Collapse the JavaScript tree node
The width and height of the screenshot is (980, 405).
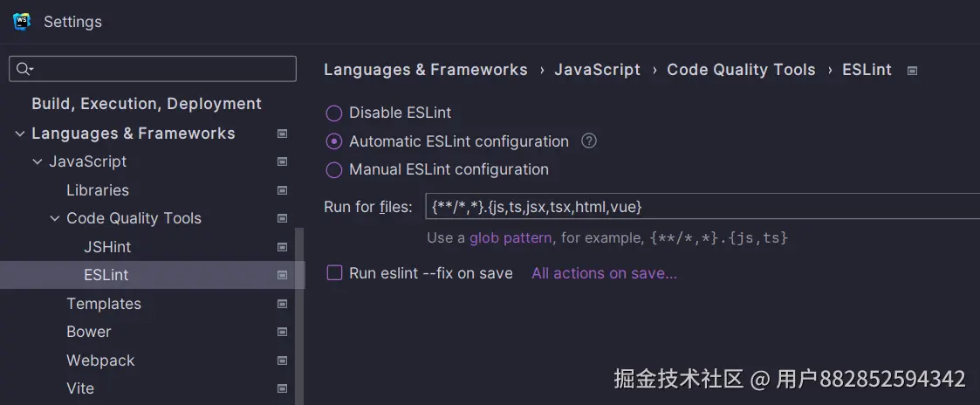point(37,161)
